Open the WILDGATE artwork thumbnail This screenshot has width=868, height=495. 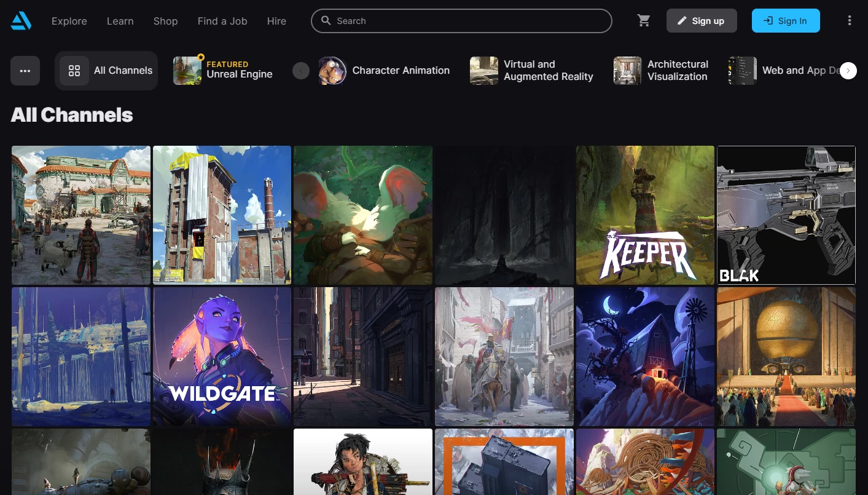click(x=222, y=357)
